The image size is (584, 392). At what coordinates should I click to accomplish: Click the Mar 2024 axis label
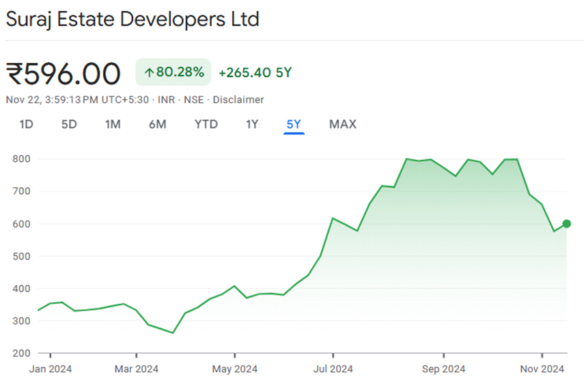[137, 369]
